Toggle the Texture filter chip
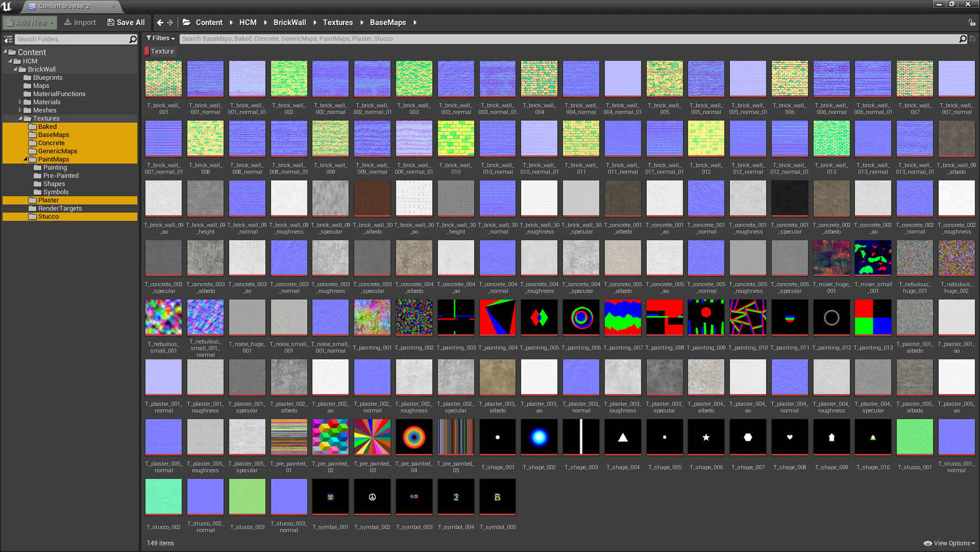 (160, 51)
